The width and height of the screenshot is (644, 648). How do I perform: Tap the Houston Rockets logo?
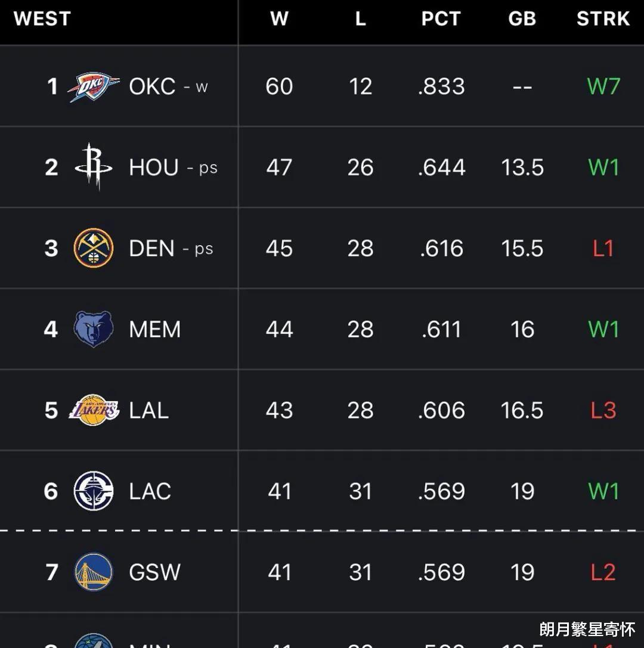point(94,167)
